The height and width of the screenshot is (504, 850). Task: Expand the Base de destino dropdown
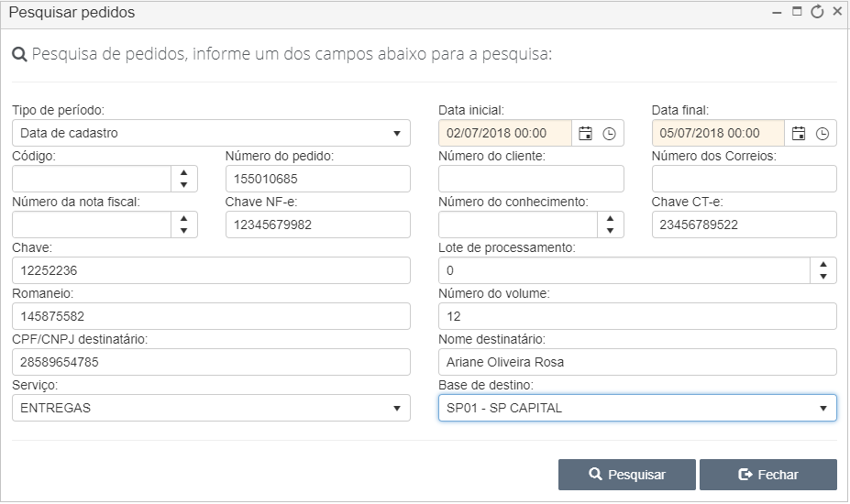pyautogui.click(x=637, y=408)
